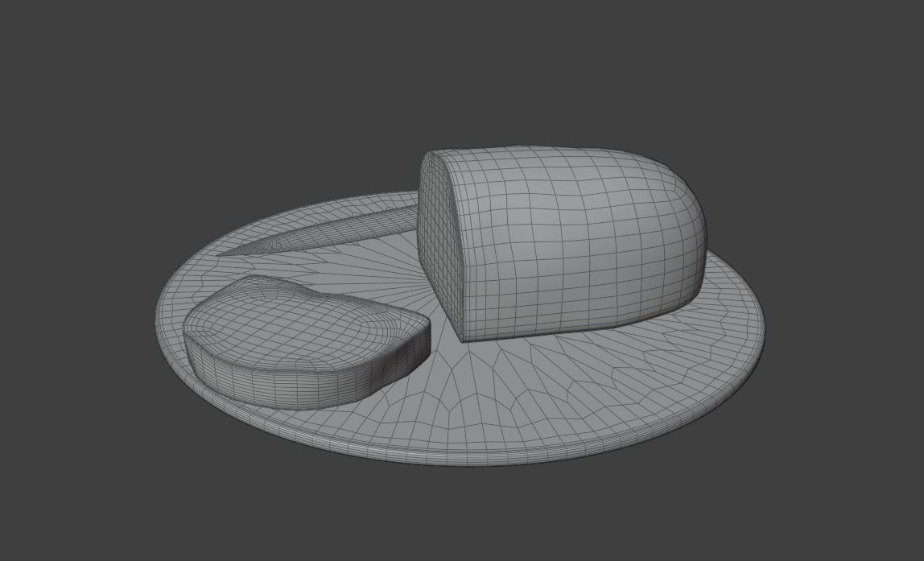
Task: Select the large bread loaf mesh
Action: click(561, 243)
